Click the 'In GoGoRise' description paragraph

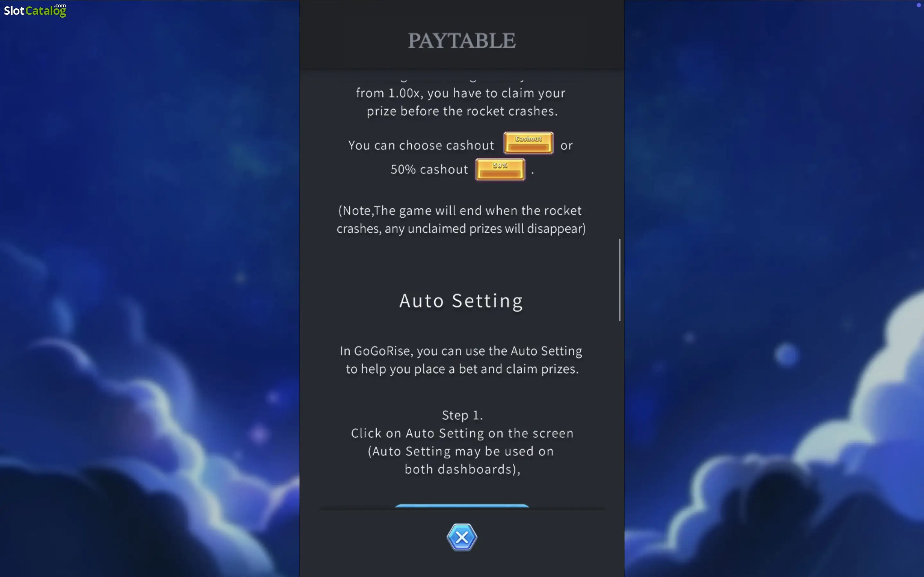[x=461, y=360]
